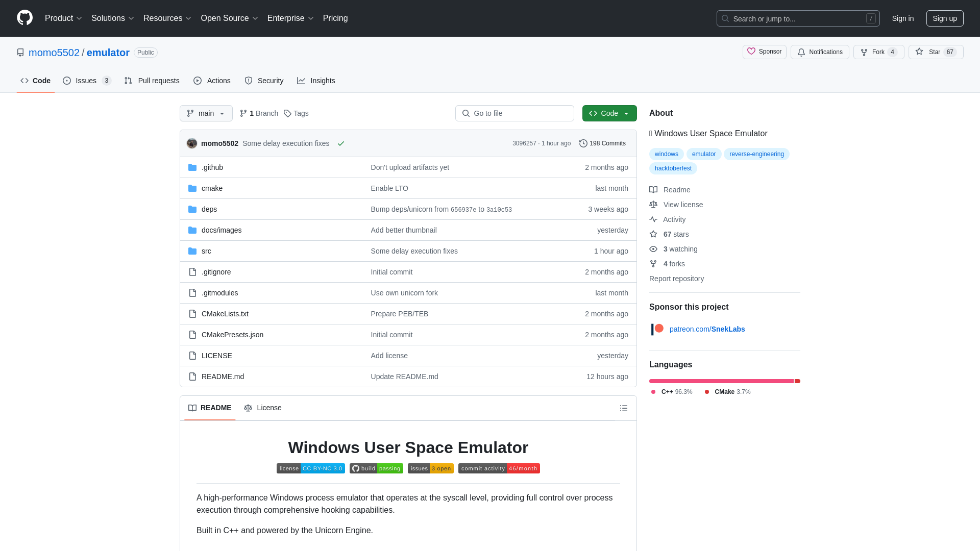Click the license CC BY-NC 3.0 badge
Screen dimensions: 980x551
tap(310, 468)
